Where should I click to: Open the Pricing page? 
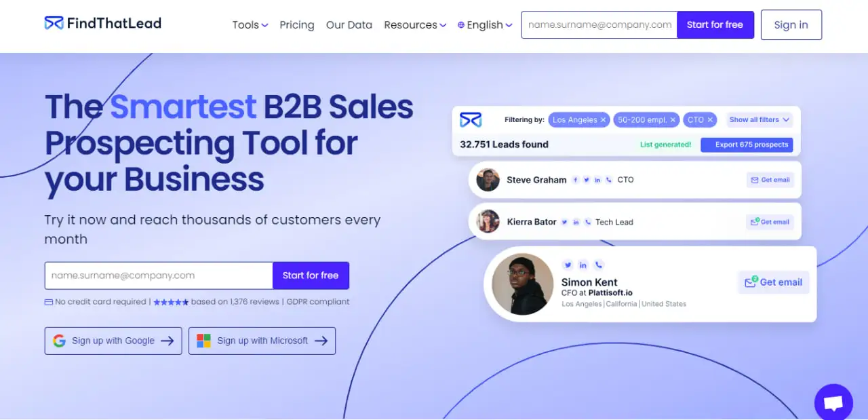pyautogui.click(x=297, y=25)
